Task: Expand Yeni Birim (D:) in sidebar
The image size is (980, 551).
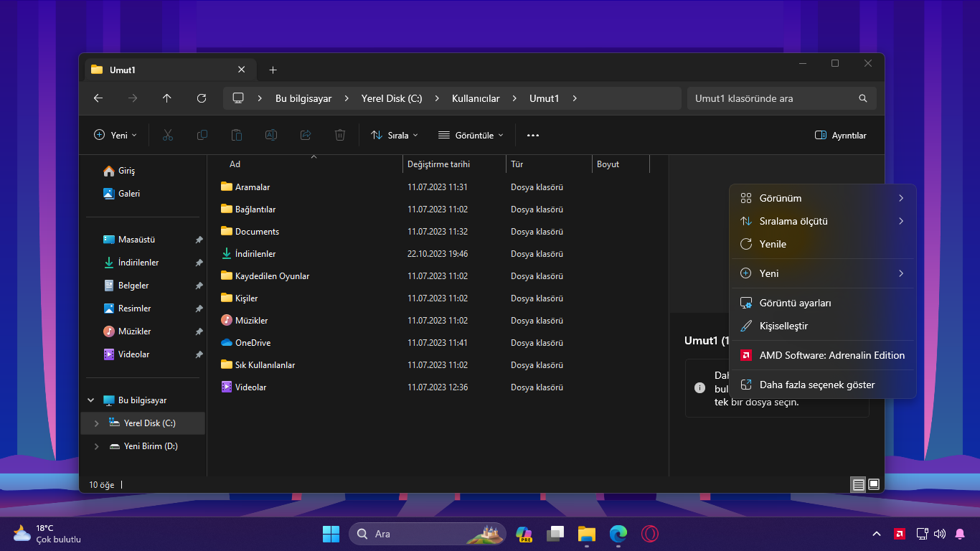Action: click(x=96, y=446)
